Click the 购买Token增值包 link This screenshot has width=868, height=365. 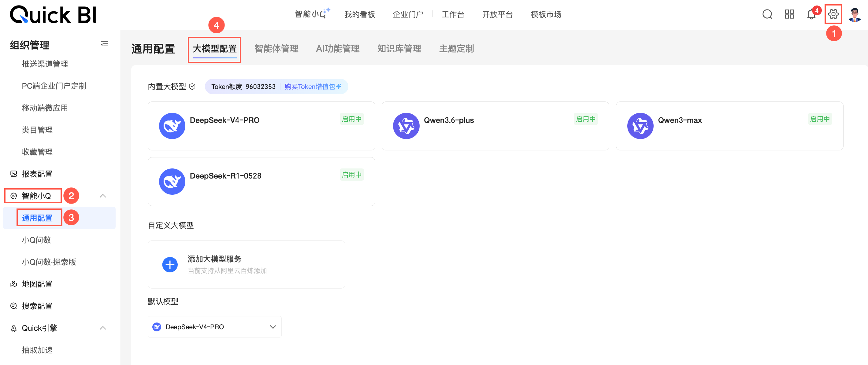coord(313,87)
